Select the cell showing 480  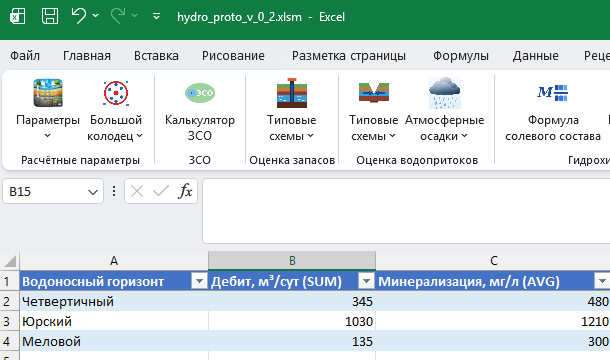(x=493, y=301)
